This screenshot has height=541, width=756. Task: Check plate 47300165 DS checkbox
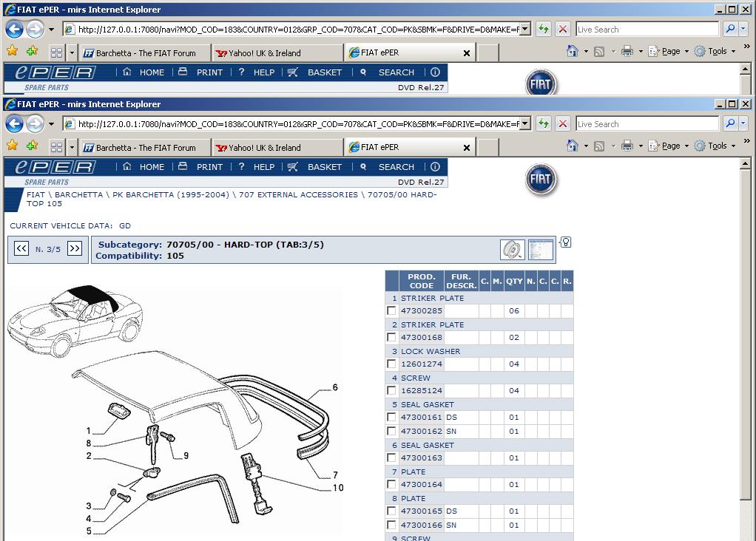(x=391, y=511)
